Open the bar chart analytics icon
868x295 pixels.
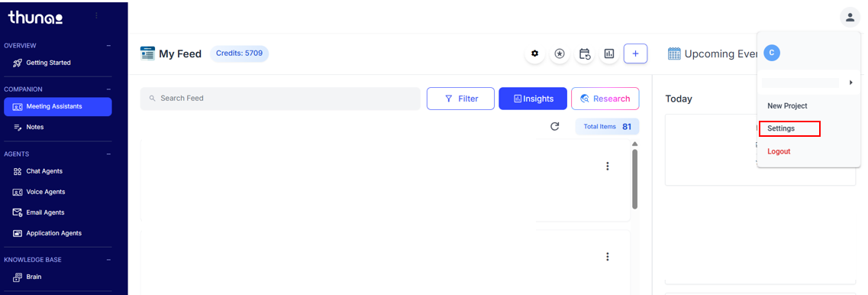coord(609,53)
